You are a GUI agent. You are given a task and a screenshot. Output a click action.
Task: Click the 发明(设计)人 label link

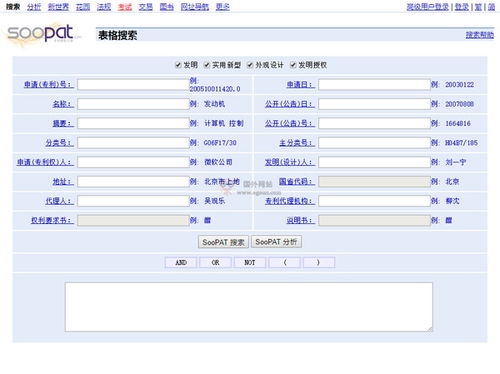[x=290, y=162]
